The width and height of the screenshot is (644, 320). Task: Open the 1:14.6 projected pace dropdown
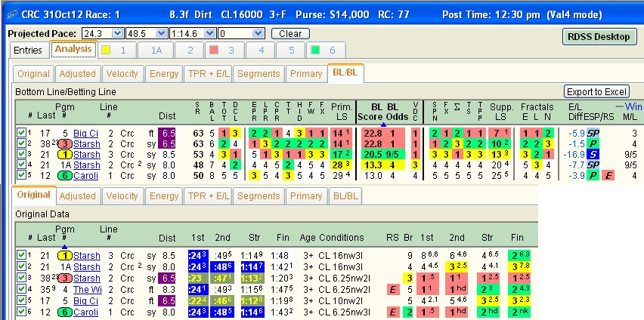tap(210, 33)
